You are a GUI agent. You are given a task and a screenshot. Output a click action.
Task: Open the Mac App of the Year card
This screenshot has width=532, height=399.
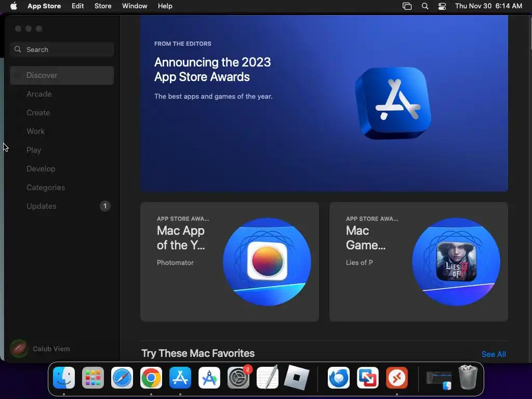tap(229, 262)
